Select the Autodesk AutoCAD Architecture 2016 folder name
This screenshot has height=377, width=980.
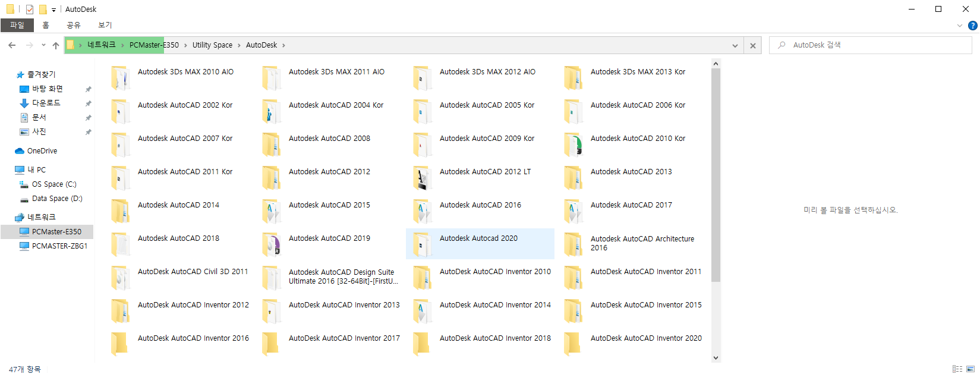click(x=642, y=243)
